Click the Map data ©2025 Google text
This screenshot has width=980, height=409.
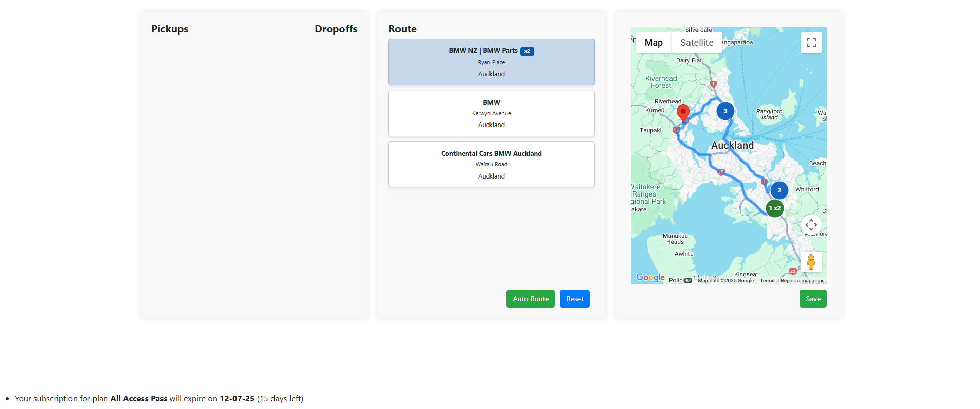[726, 281]
